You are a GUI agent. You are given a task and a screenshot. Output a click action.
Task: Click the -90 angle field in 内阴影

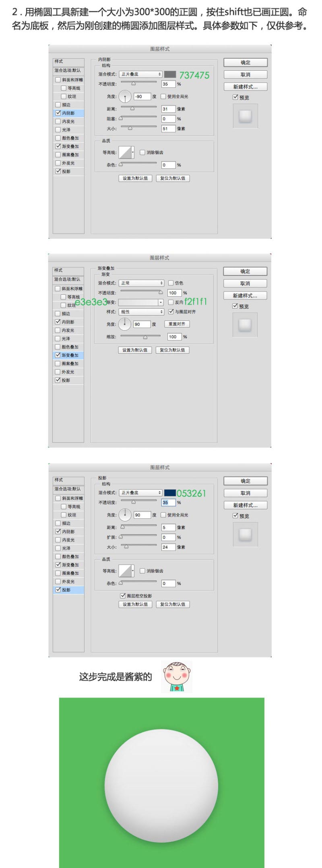pos(142,96)
